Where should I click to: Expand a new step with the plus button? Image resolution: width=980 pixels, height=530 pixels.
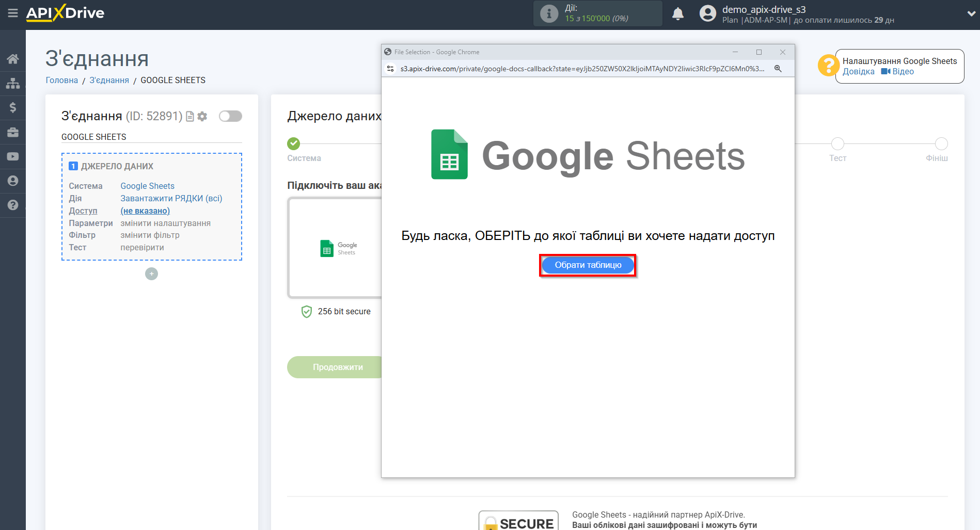pos(151,274)
